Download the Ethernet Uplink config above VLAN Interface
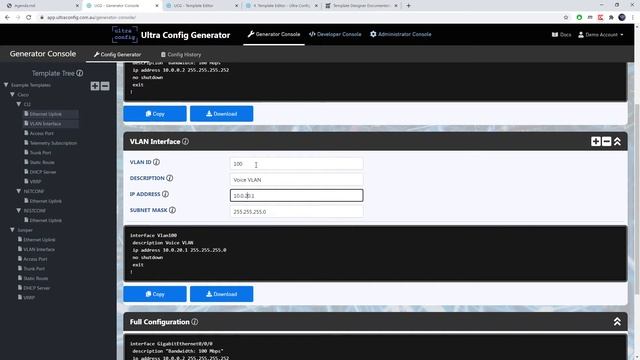The width and height of the screenshot is (640, 360). [222, 113]
